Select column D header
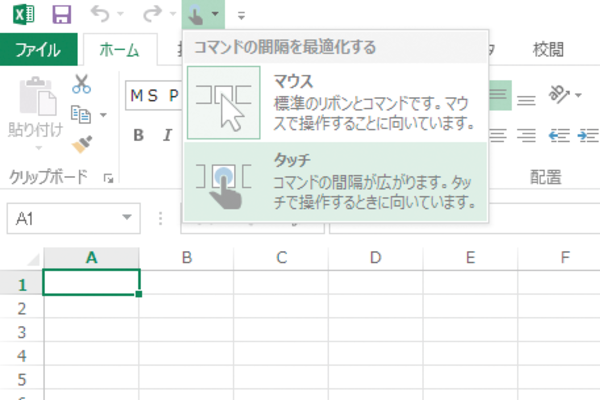The width and height of the screenshot is (600, 400). pyautogui.click(x=376, y=258)
